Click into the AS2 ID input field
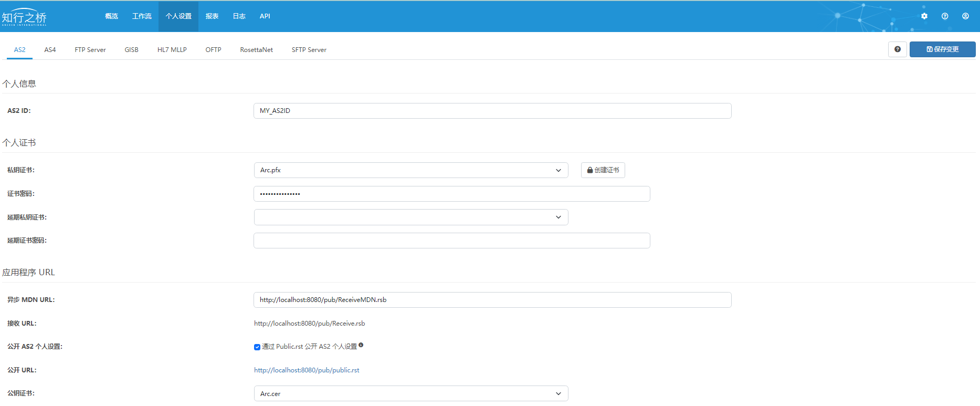This screenshot has width=980, height=406. (x=492, y=111)
